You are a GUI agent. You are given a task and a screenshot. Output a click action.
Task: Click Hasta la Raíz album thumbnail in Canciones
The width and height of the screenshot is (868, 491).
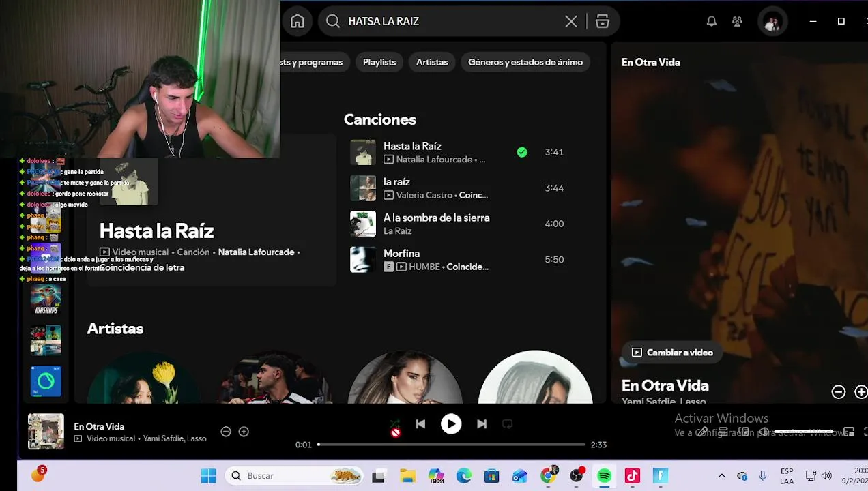click(363, 152)
